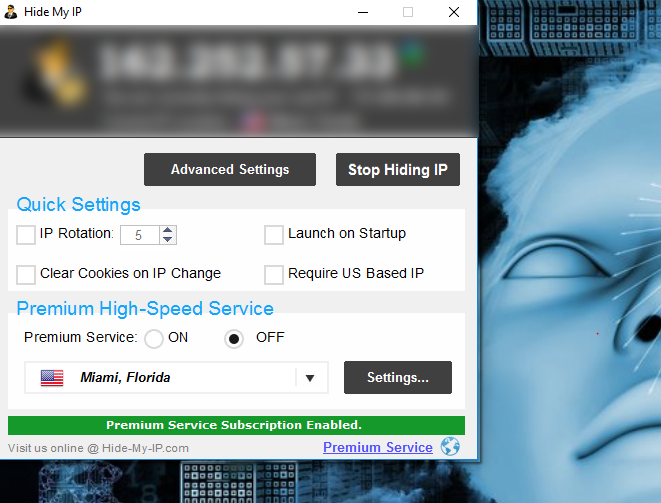Screen dimensions: 661x503
Task: Enable Launch on Startup
Action: pos(274,234)
